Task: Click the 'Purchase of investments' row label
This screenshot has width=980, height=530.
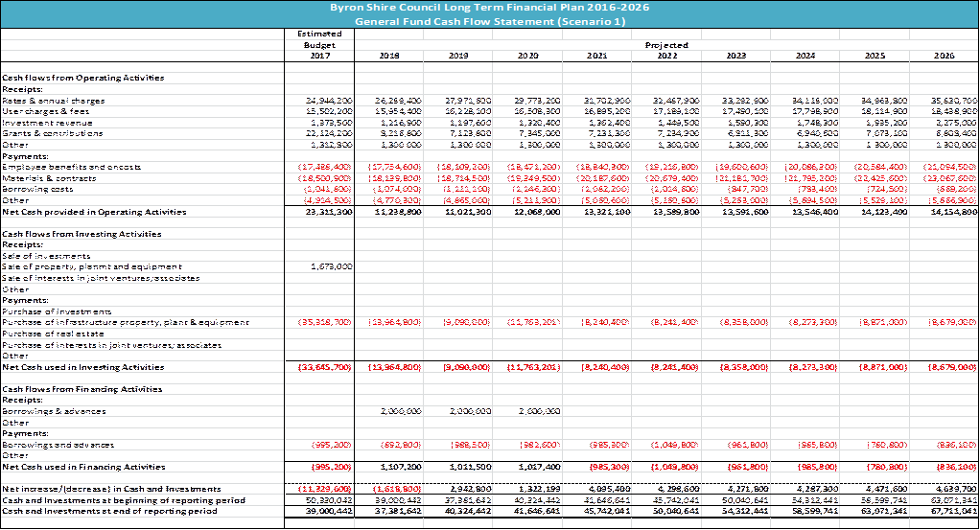Action: (57, 311)
